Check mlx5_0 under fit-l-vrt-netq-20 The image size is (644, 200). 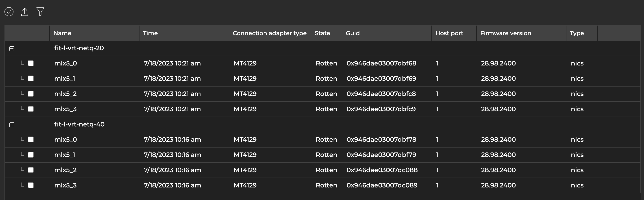(31, 63)
